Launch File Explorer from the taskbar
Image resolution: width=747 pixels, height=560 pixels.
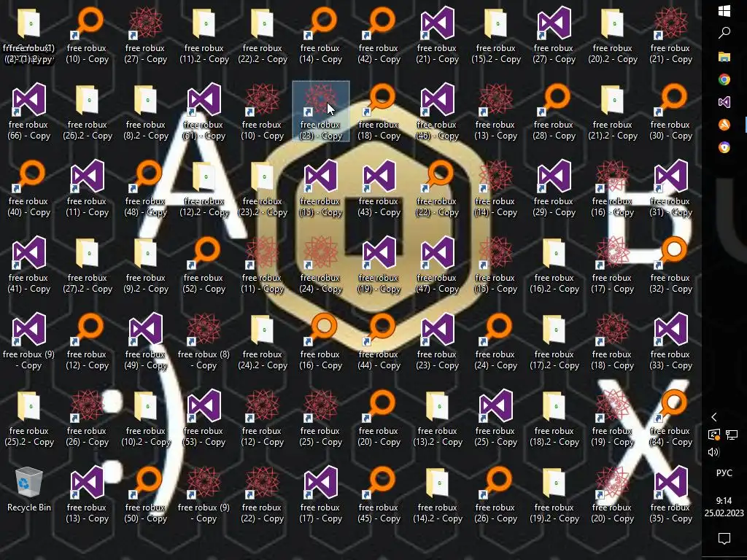tap(724, 57)
